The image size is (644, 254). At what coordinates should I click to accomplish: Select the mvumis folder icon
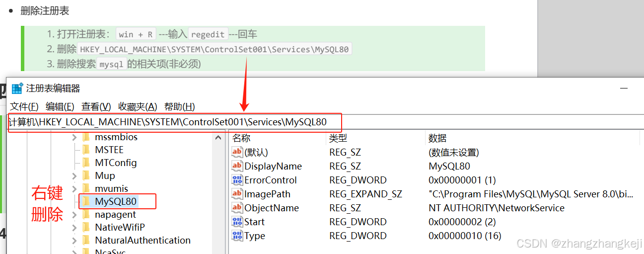click(x=86, y=188)
